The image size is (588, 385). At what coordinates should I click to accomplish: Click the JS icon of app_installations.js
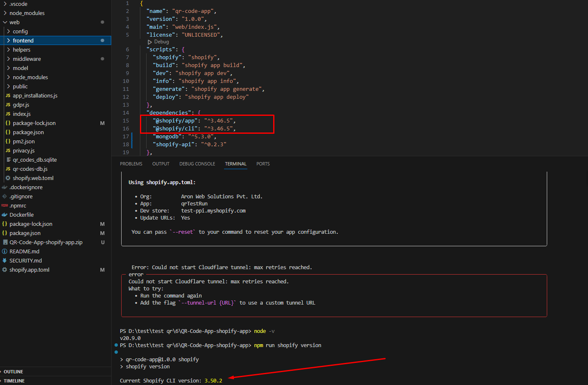pyautogui.click(x=8, y=95)
